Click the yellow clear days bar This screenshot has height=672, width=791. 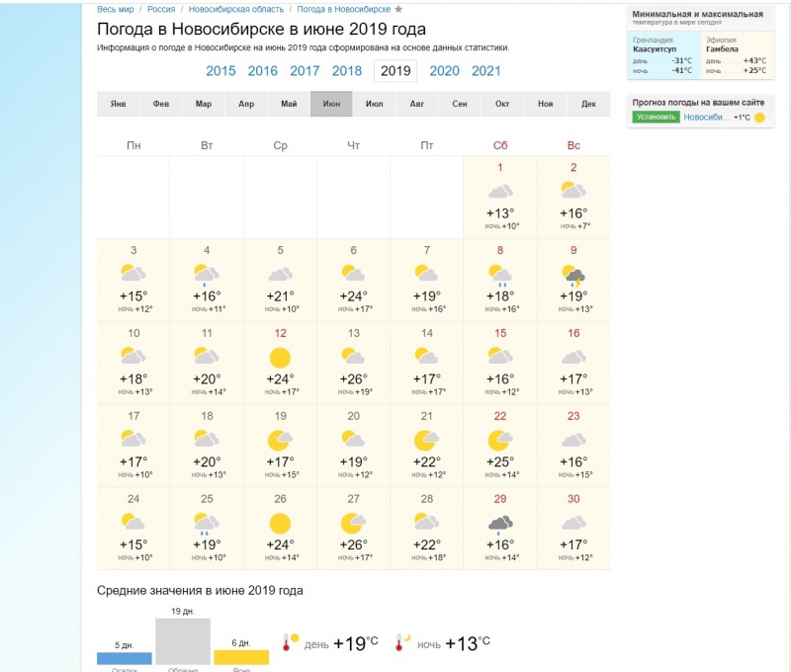pyautogui.click(x=241, y=657)
